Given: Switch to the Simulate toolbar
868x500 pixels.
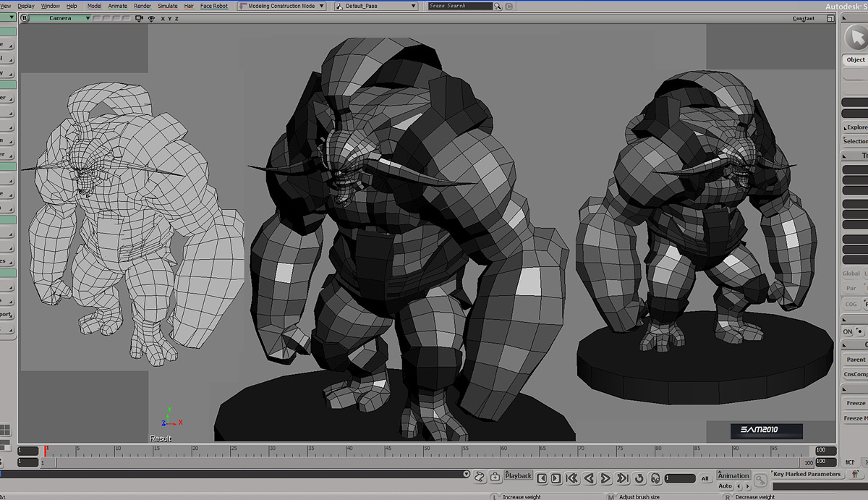Looking at the screenshot, I should tap(168, 6).
